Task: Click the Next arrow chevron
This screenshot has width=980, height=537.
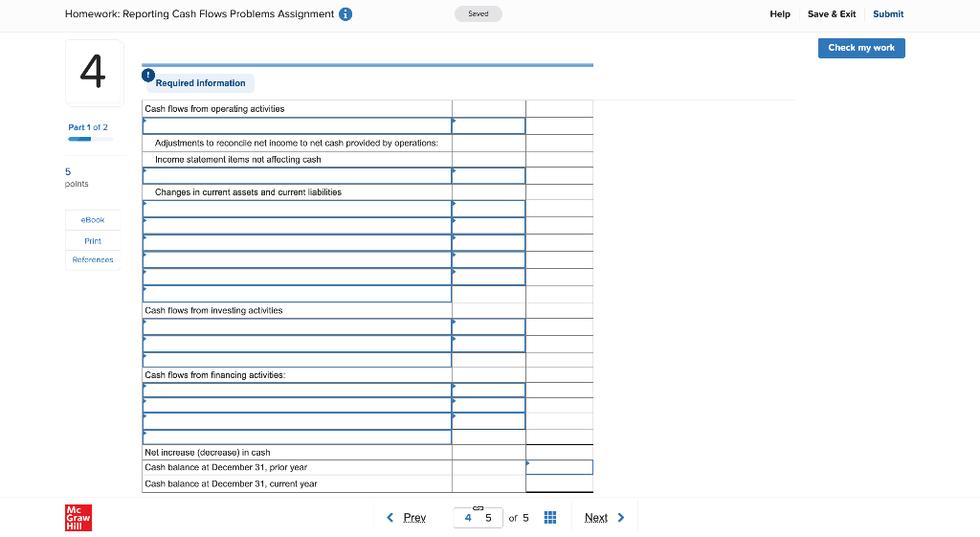Action: [620, 518]
